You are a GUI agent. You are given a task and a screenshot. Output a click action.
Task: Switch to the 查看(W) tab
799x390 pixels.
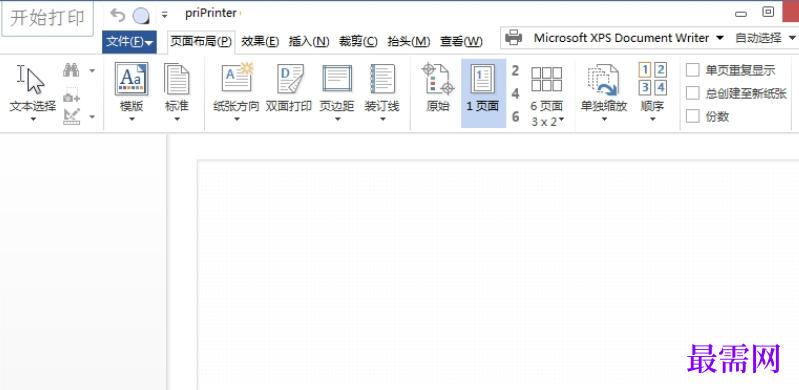coord(461,42)
